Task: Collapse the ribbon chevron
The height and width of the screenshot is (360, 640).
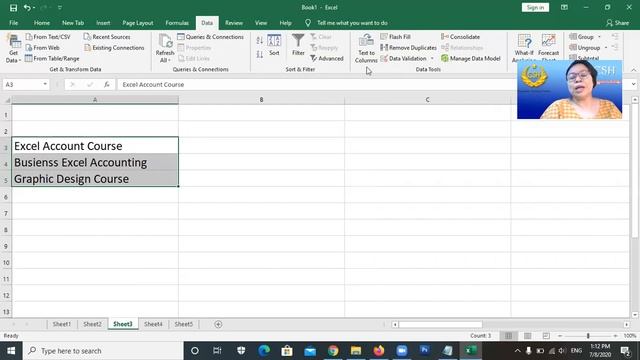Action: pyautogui.click(x=633, y=70)
